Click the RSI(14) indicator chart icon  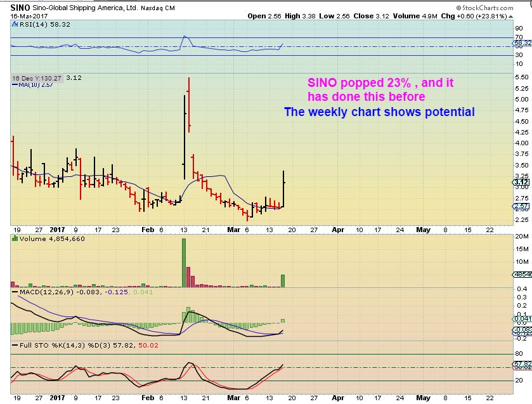15,24
